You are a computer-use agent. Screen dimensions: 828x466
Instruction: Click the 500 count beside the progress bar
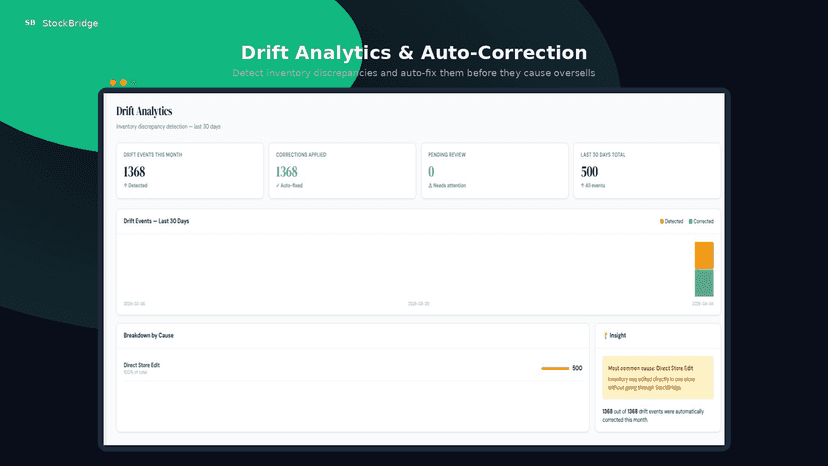577,368
